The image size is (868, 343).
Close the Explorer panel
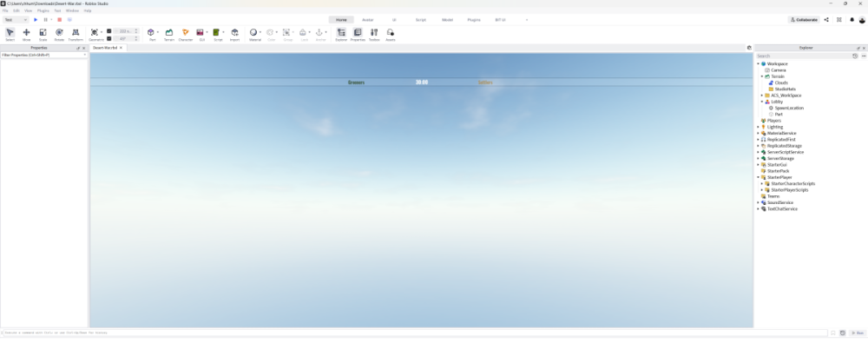pos(864,49)
